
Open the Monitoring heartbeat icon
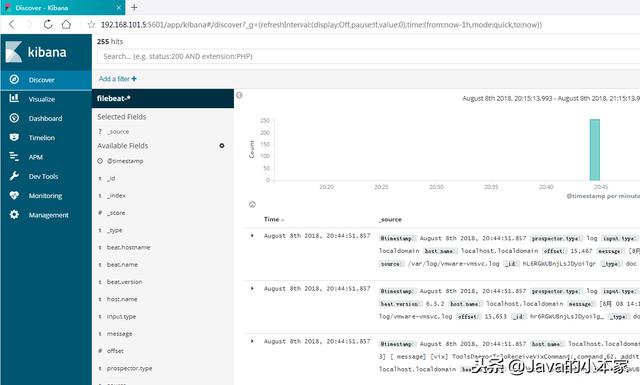(x=14, y=195)
